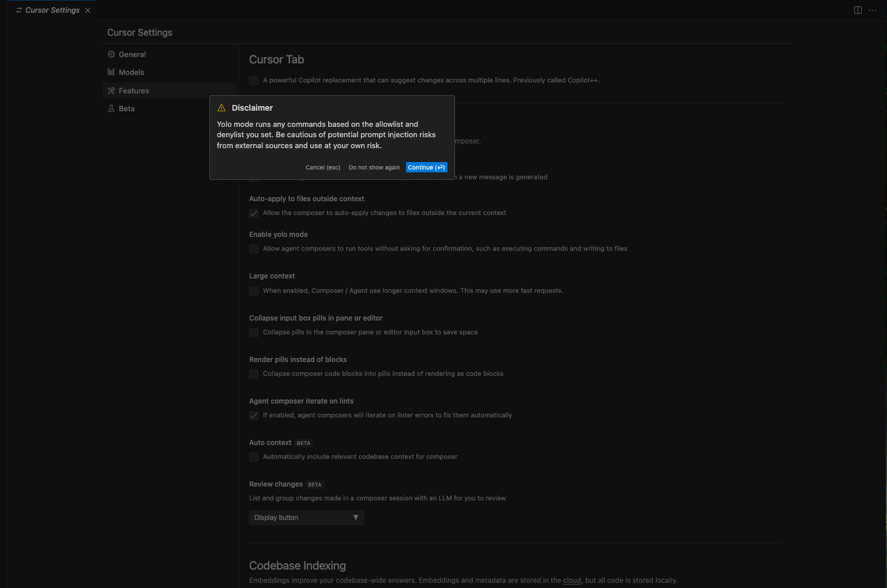Click the Review changes label
The image size is (887, 588).
pos(276,484)
